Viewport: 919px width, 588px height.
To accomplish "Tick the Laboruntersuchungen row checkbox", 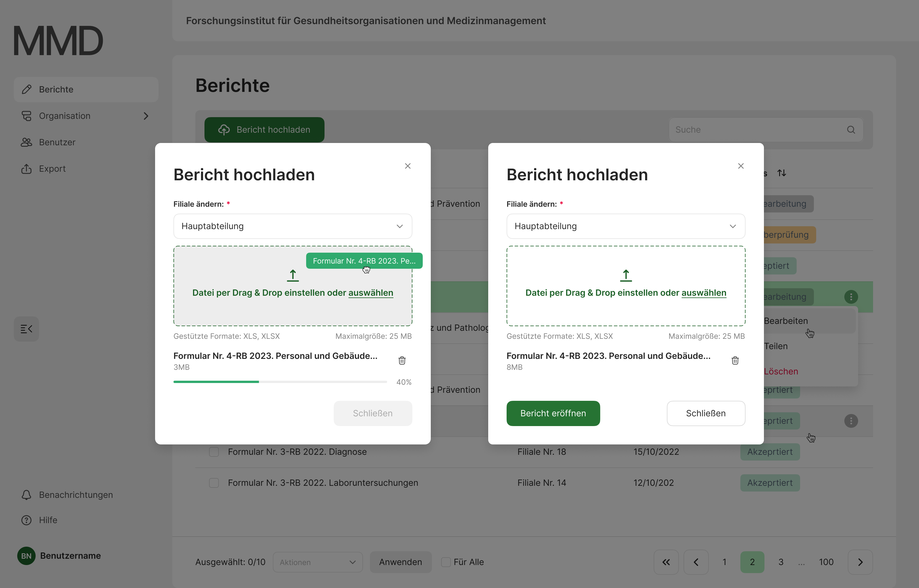I will (x=214, y=483).
